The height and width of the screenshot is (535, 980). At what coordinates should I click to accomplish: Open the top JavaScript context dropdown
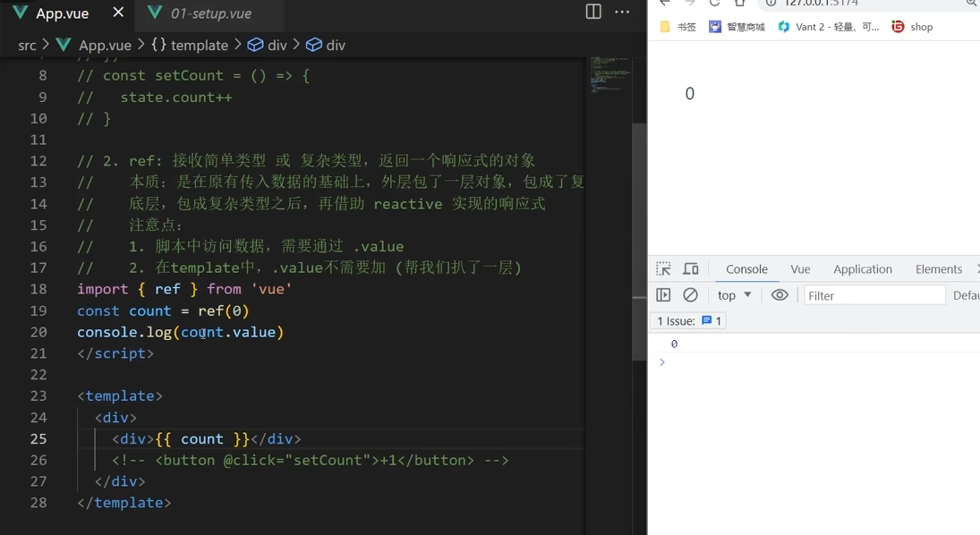(x=735, y=295)
